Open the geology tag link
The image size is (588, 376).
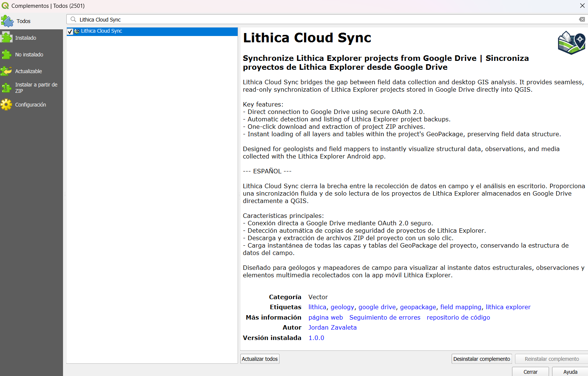point(342,307)
